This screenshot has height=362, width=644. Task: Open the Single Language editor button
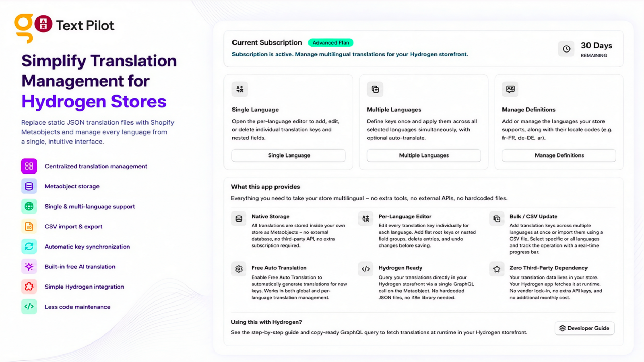[x=289, y=156]
